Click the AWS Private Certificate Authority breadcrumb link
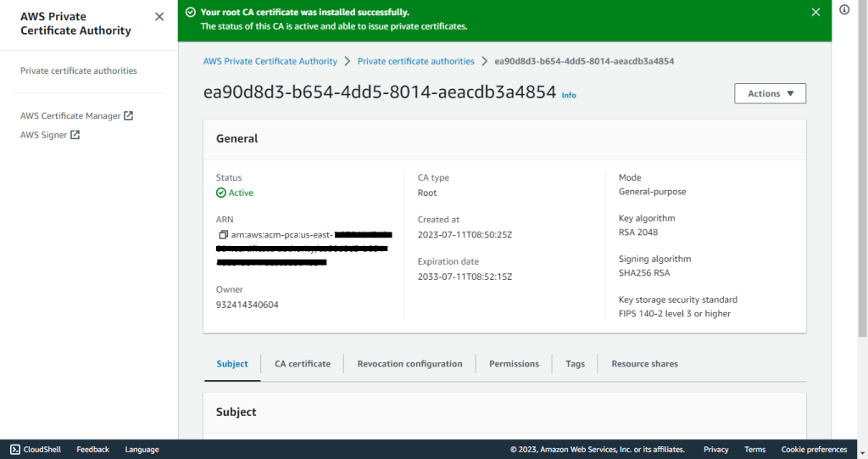Image resolution: width=868 pixels, height=459 pixels. tap(270, 61)
